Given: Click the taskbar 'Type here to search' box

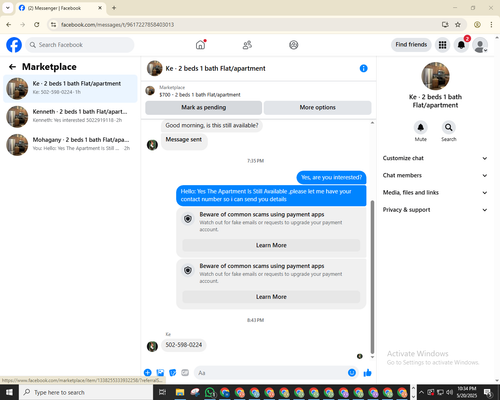Looking at the screenshot, I should tap(86, 392).
